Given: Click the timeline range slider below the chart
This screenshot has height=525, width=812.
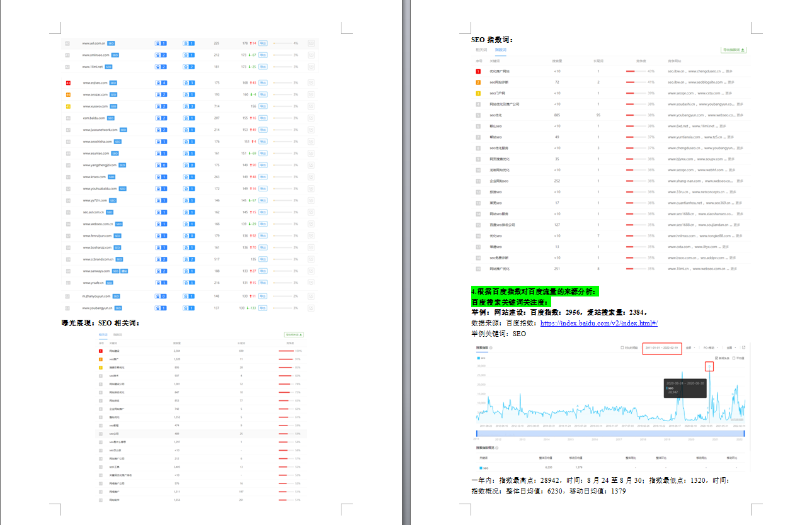Looking at the screenshot, I should [x=610, y=433].
